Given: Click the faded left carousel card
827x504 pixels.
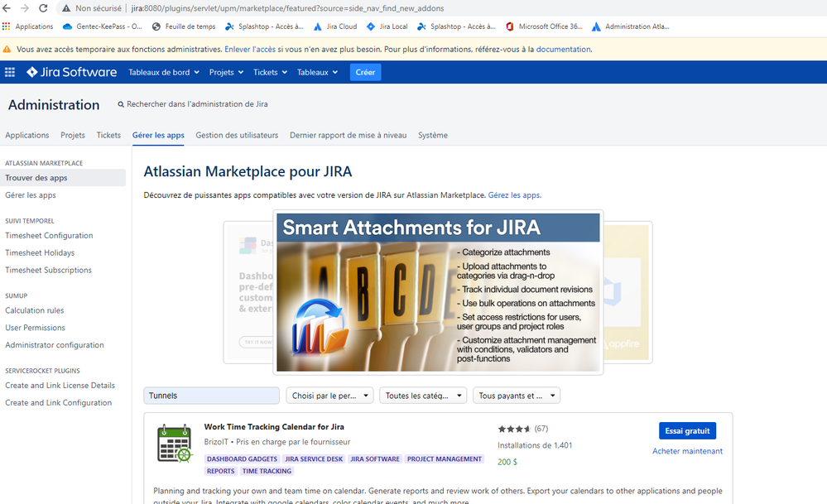Looking at the screenshot, I should [x=248, y=293].
